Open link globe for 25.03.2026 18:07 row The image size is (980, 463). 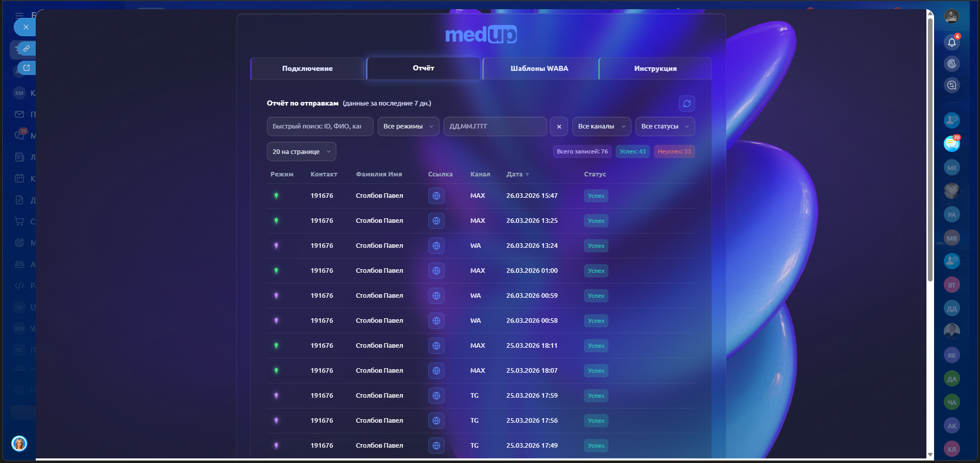[436, 371]
